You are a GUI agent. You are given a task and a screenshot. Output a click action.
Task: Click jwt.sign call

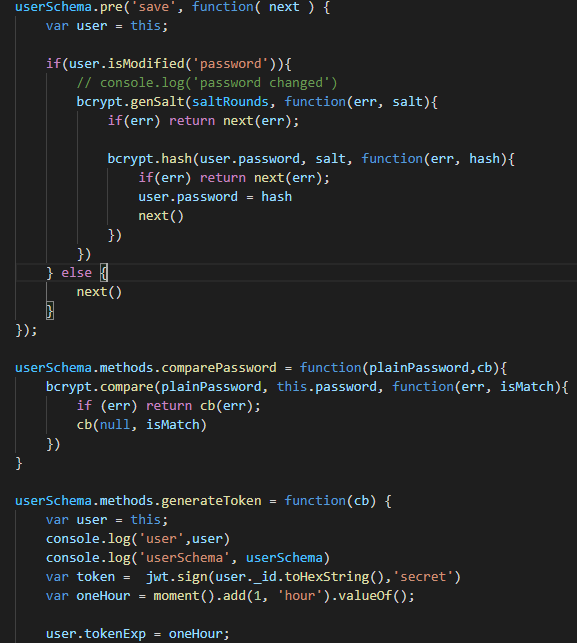(x=177, y=577)
